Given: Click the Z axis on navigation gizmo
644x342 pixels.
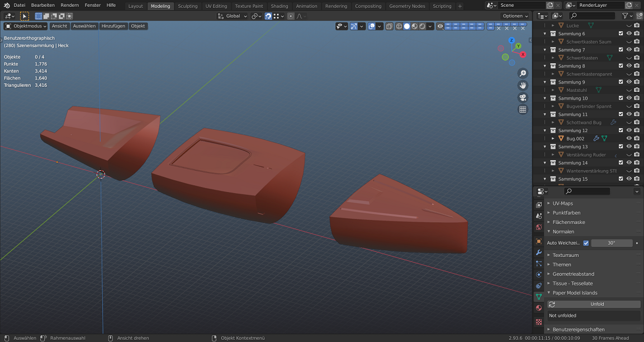Looking at the screenshot, I should point(512,40).
